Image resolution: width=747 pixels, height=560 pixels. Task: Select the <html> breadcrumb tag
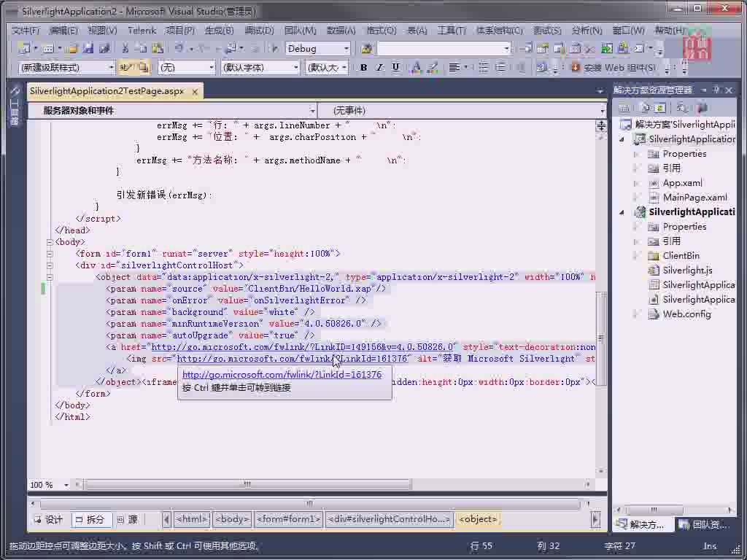pos(192,519)
